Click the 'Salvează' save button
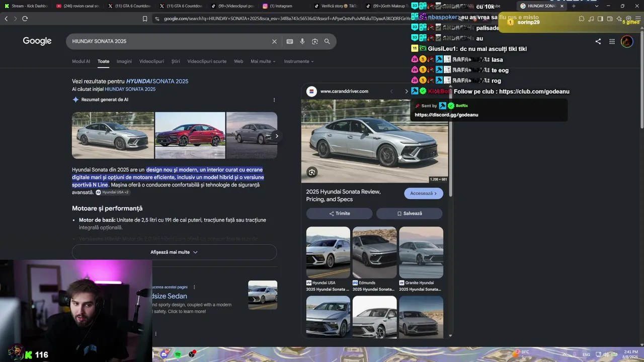Viewport: 644px width, 362px height. pos(410,213)
